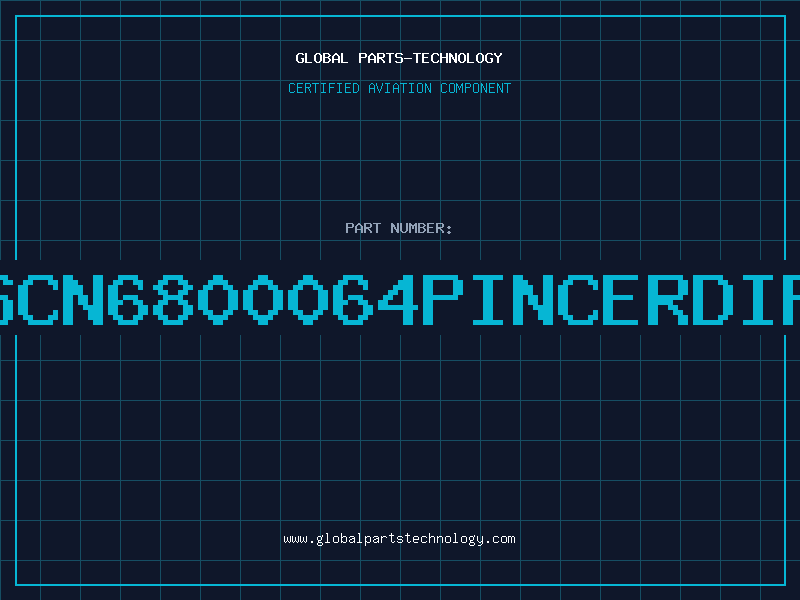Click the www prefix of the URL

pyautogui.click(x=295, y=540)
